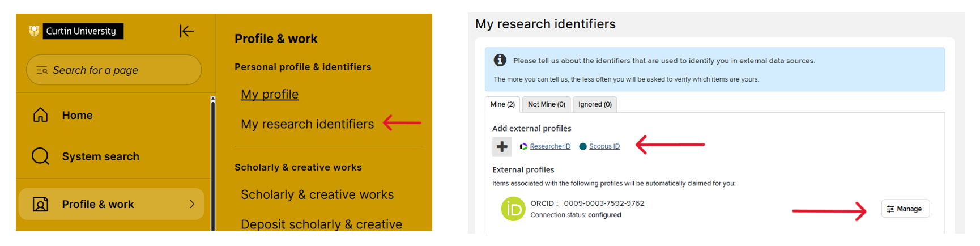
Task: Click the info icon in the blue banner
Action: (x=500, y=60)
